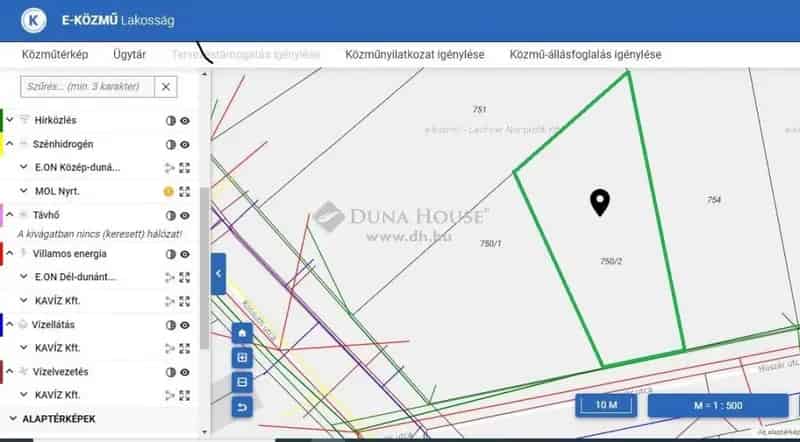Collapse the Szénhidrogén layer group
The height and width of the screenshot is (442, 800).
click(10, 144)
